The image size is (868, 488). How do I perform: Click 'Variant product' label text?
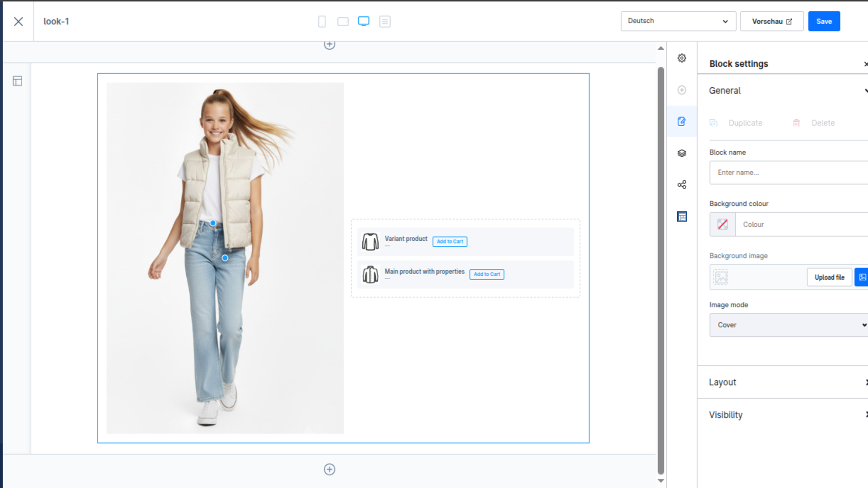coord(406,239)
